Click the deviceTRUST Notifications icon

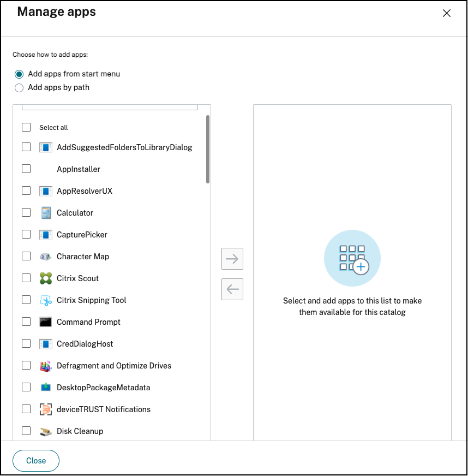46,409
